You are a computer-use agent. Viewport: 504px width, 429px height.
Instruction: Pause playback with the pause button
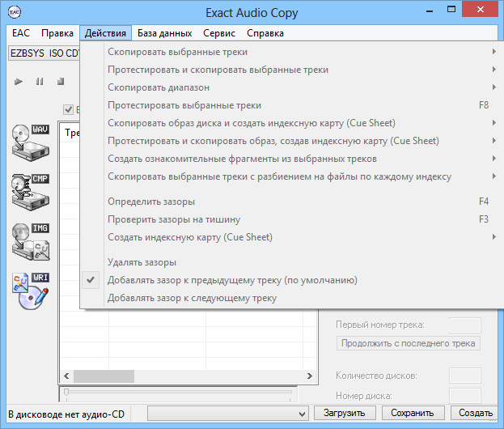click(40, 82)
